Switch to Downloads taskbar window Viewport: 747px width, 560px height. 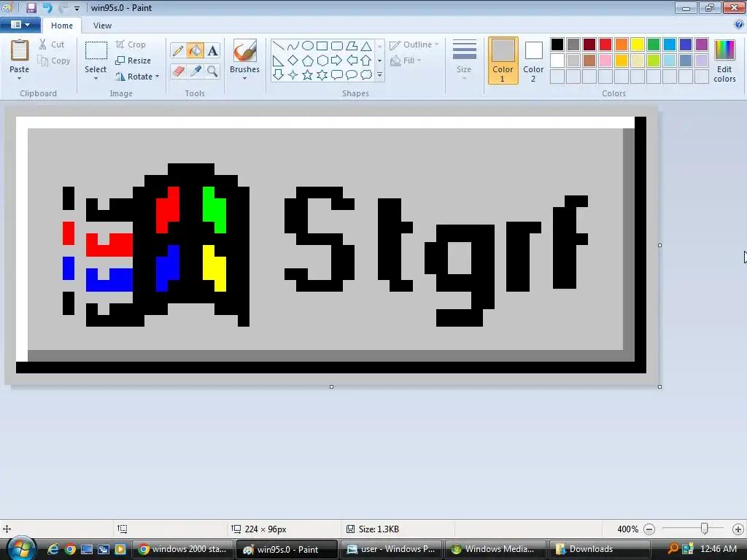pyautogui.click(x=600, y=549)
